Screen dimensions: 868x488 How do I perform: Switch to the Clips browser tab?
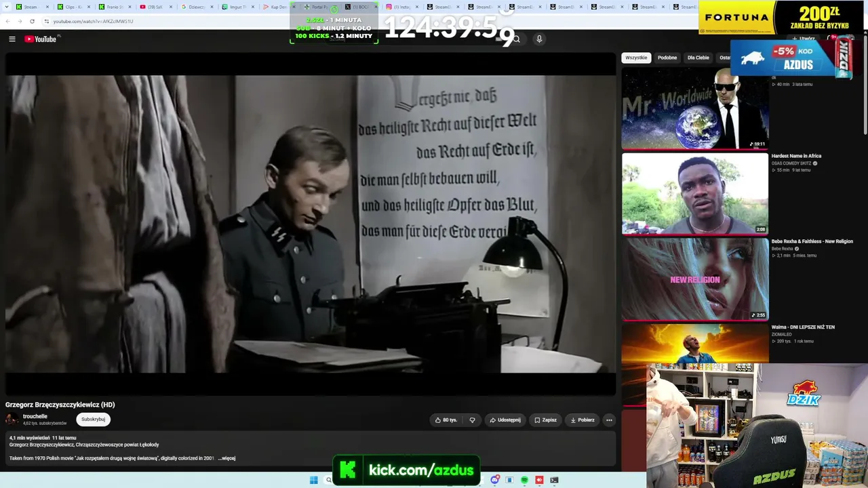72,7
